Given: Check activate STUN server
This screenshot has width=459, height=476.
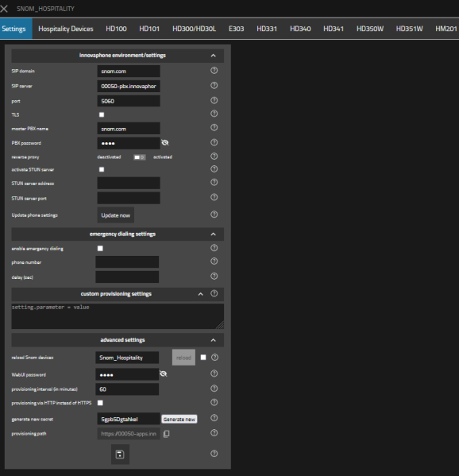Looking at the screenshot, I should pos(102,169).
